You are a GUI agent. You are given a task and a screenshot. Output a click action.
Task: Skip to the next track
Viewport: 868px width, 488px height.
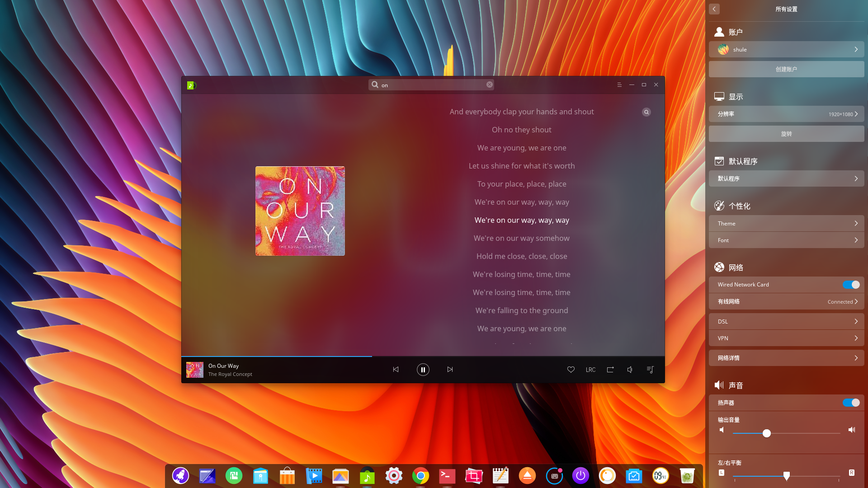(450, 370)
